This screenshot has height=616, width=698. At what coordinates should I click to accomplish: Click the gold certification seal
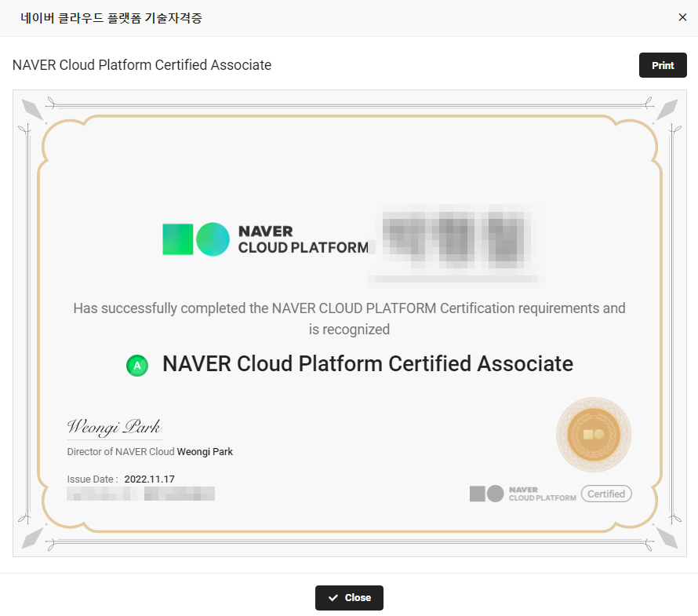(x=594, y=434)
